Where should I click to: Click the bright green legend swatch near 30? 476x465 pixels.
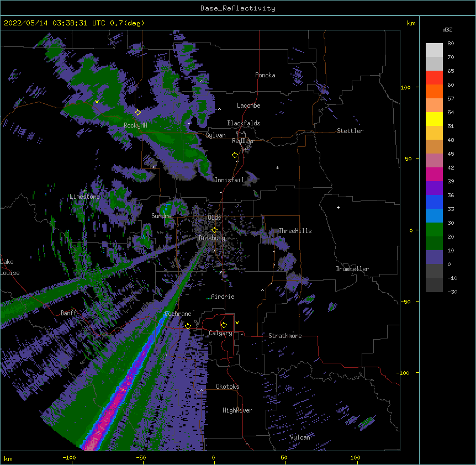[x=434, y=230]
